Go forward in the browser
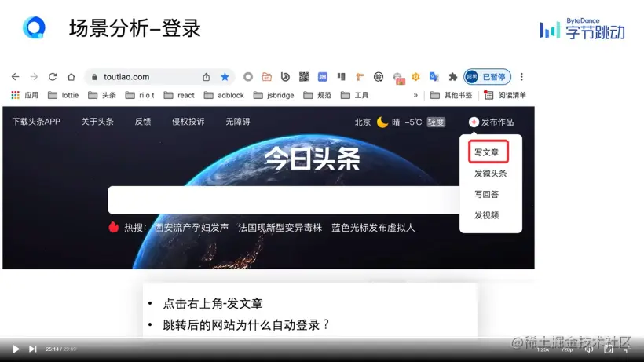644x362 pixels. tap(34, 77)
